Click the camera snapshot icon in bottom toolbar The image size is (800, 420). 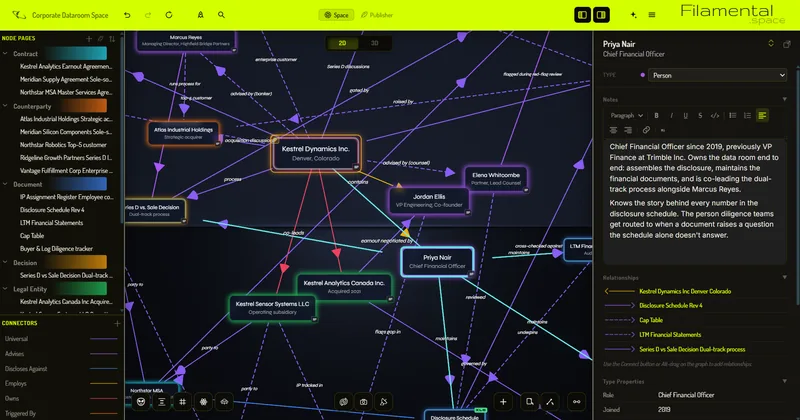(x=363, y=402)
